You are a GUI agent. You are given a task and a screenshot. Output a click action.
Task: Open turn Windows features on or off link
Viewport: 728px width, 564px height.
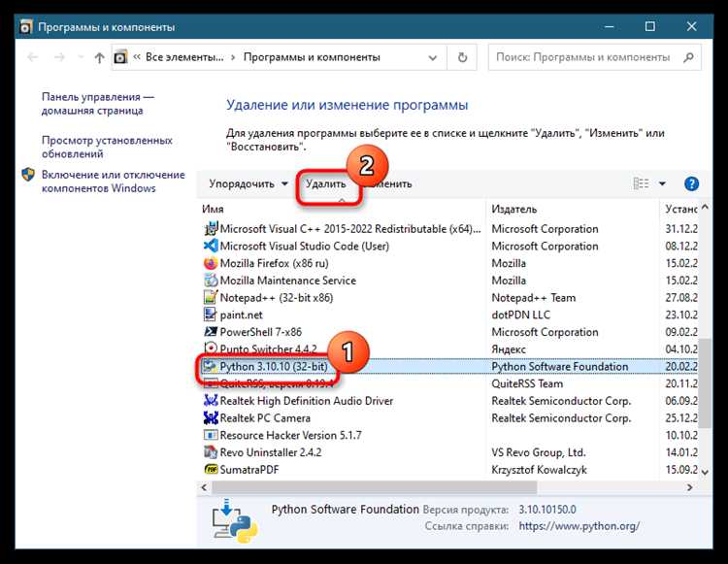[114, 181]
